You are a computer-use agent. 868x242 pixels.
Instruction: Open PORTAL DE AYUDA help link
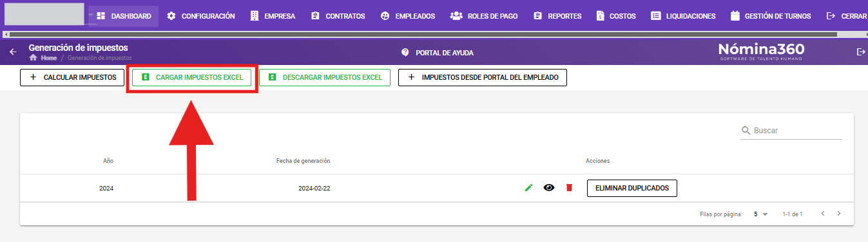(438, 52)
